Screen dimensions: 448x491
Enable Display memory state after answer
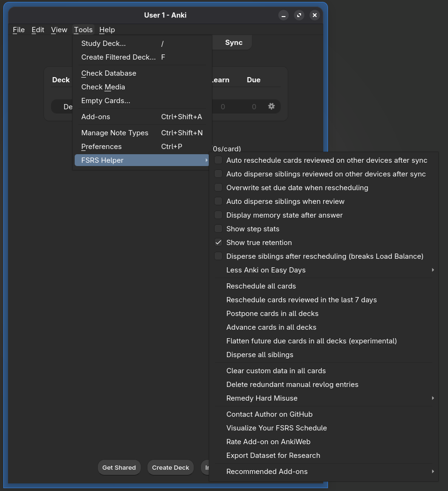218,215
